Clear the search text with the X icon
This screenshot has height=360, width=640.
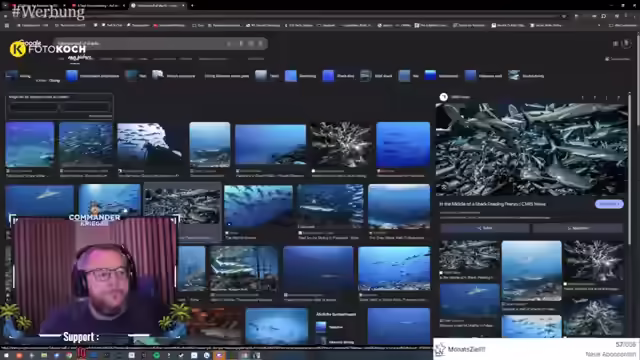[x=229, y=43]
